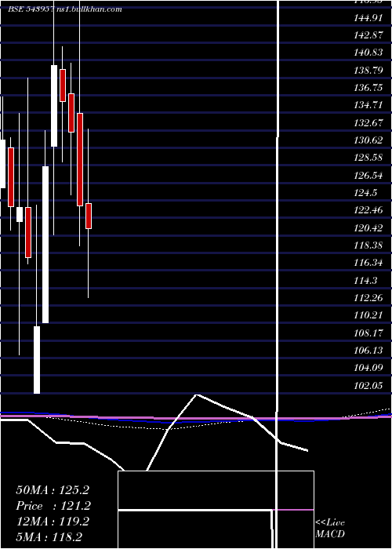Pick the 136.75 axis value
The height and width of the screenshot is (549, 392).
point(368,88)
